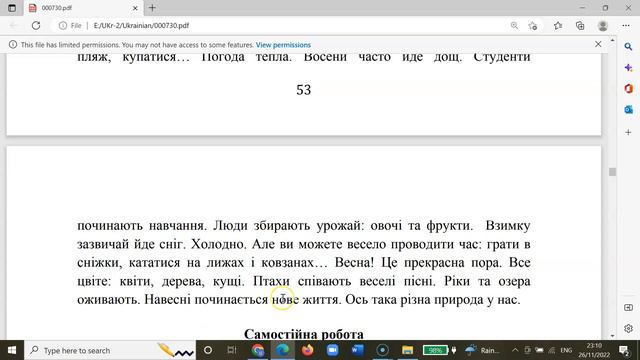Open the notification center icon
Viewport: 640px width, 360px height.
click(624, 350)
